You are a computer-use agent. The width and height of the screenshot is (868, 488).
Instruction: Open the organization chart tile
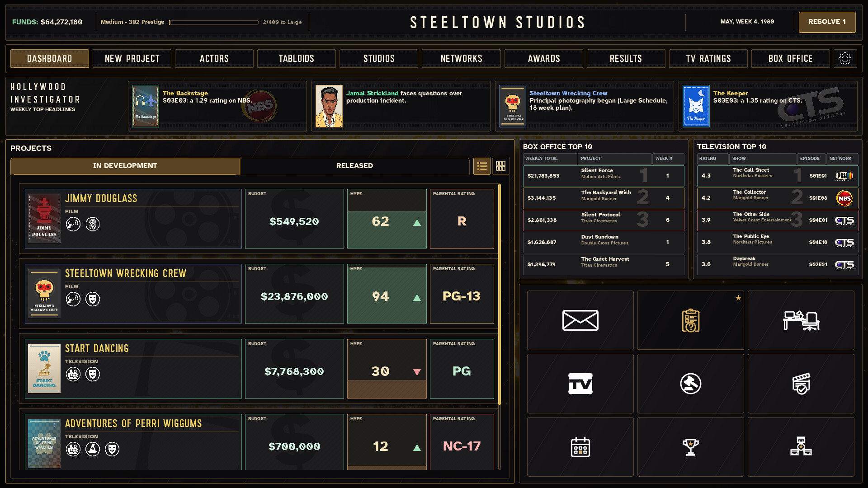pyautogui.click(x=801, y=447)
